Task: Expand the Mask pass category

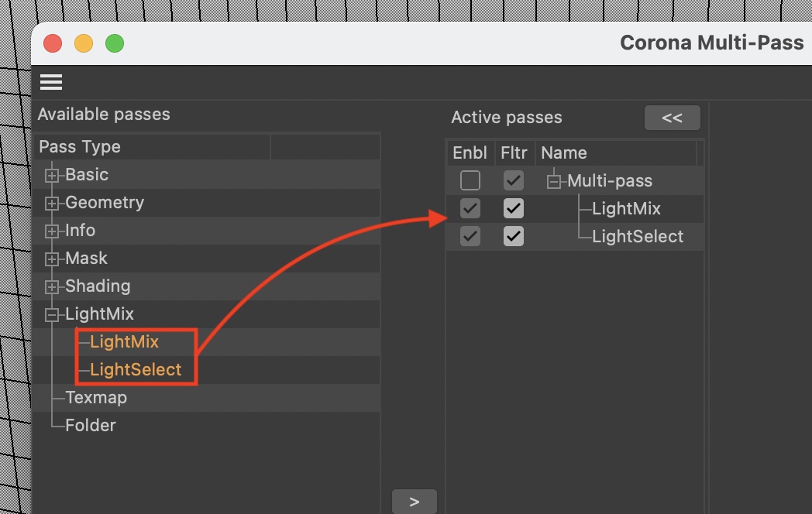Action: tap(52, 259)
